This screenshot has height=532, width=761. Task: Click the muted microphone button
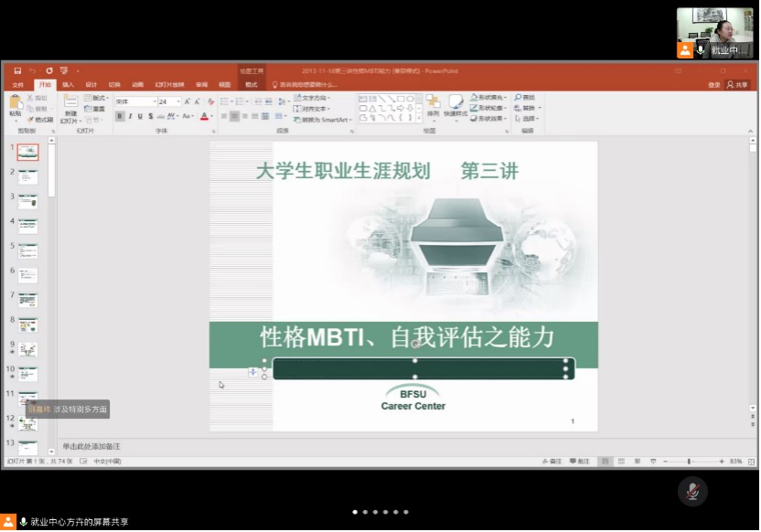click(692, 491)
